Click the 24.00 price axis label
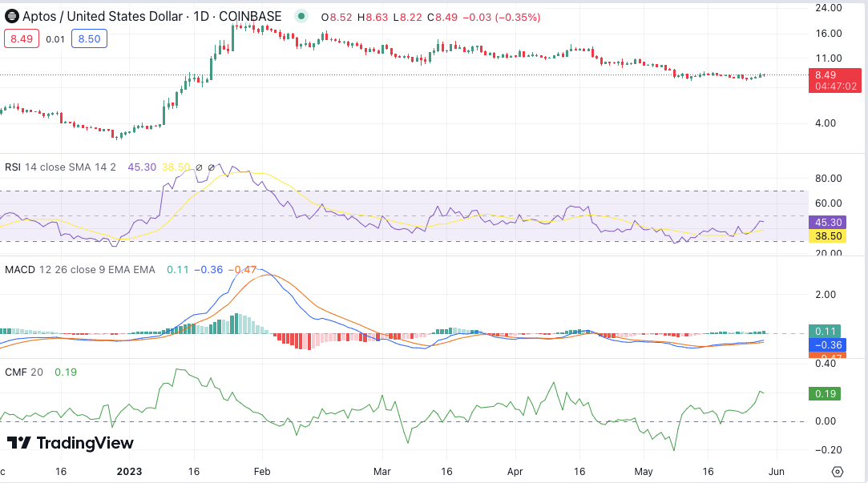 point(828,8)
